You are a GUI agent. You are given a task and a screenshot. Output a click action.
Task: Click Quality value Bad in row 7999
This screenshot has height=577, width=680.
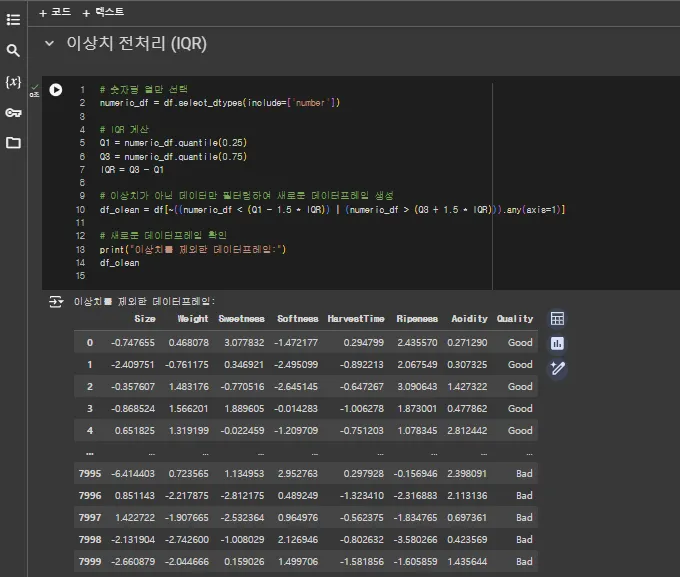coord(524,562)
